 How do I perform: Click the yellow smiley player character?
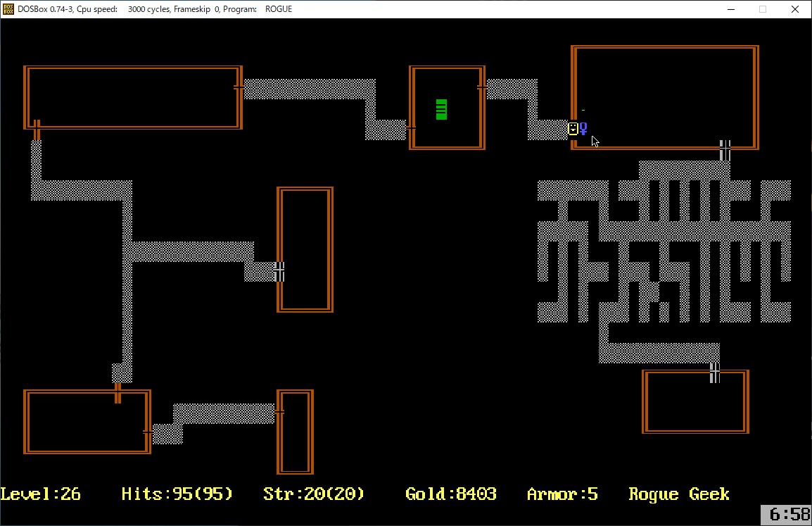coord(573,129)
